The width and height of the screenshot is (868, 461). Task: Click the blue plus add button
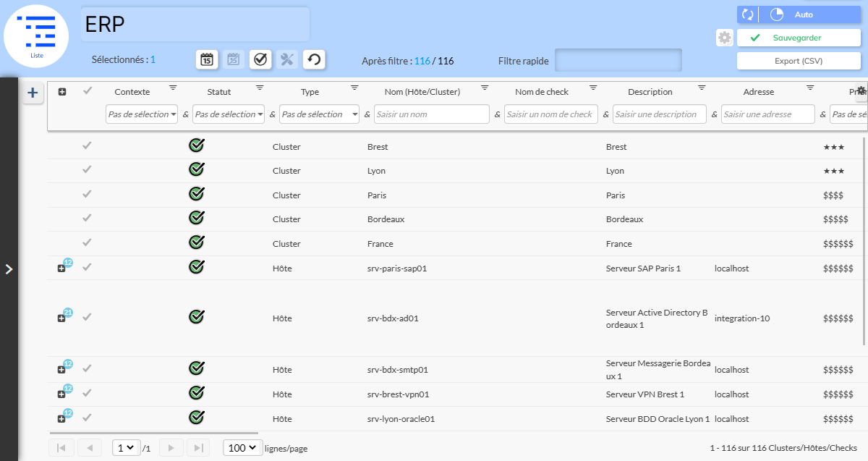pyautogui.click(x=33, y=93)
